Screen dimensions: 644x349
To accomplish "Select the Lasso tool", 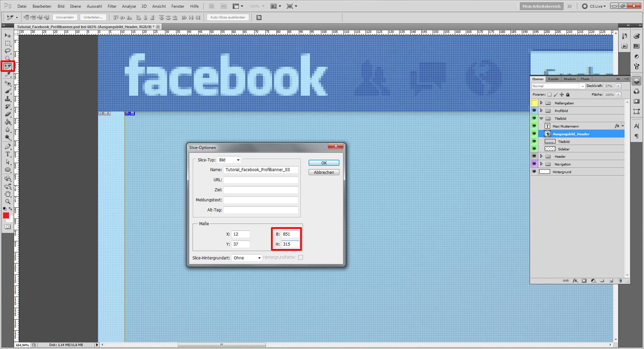I will coord(8,51).
